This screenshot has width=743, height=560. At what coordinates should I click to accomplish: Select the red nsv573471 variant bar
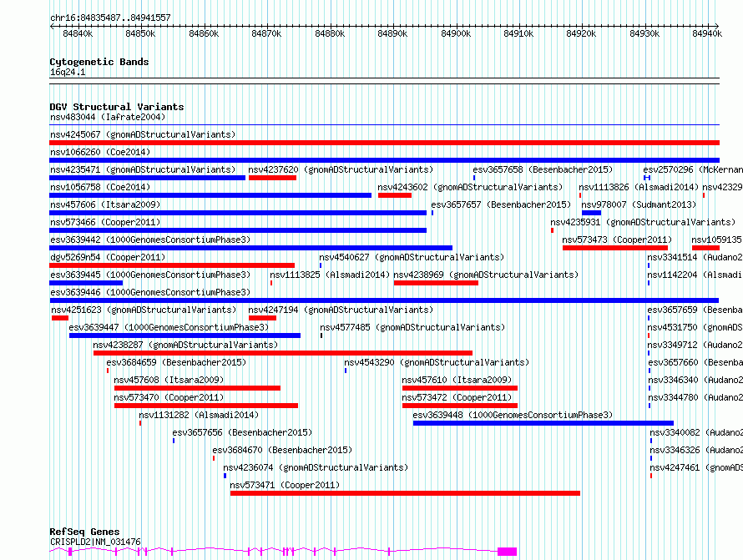(x=405, y=493)
